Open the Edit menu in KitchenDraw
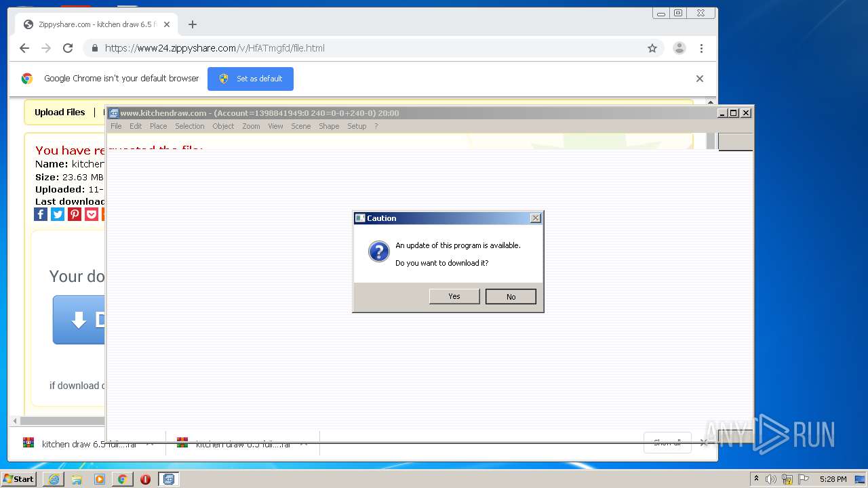This screenshot has height=488, width=868. tap(136, 126)
